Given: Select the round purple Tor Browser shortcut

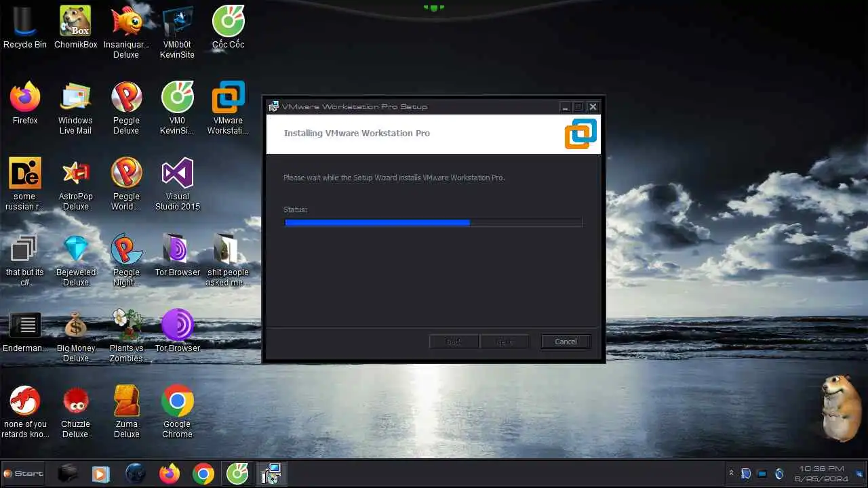Looking at the screenshot, I should 177,331.
